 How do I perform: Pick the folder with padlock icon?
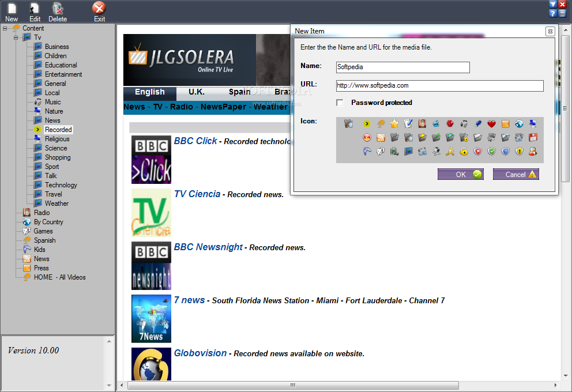[x=464, y=137]
